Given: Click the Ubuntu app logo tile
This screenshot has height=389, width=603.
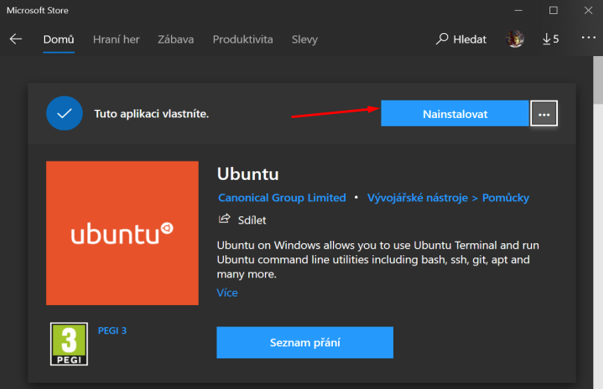Looking at the screenshot, I should click(122, 233).
